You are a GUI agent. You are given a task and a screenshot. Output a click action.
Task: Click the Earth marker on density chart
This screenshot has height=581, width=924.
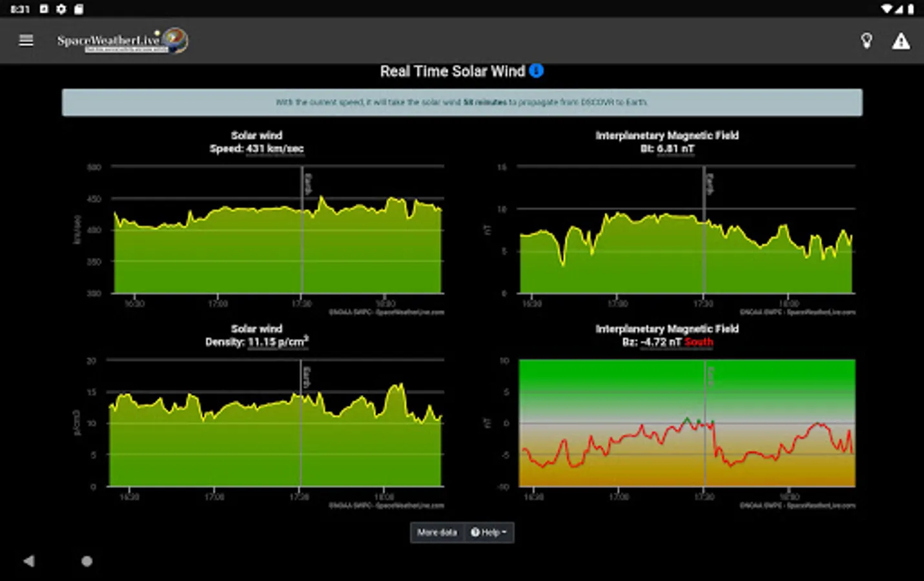(301, 423)
